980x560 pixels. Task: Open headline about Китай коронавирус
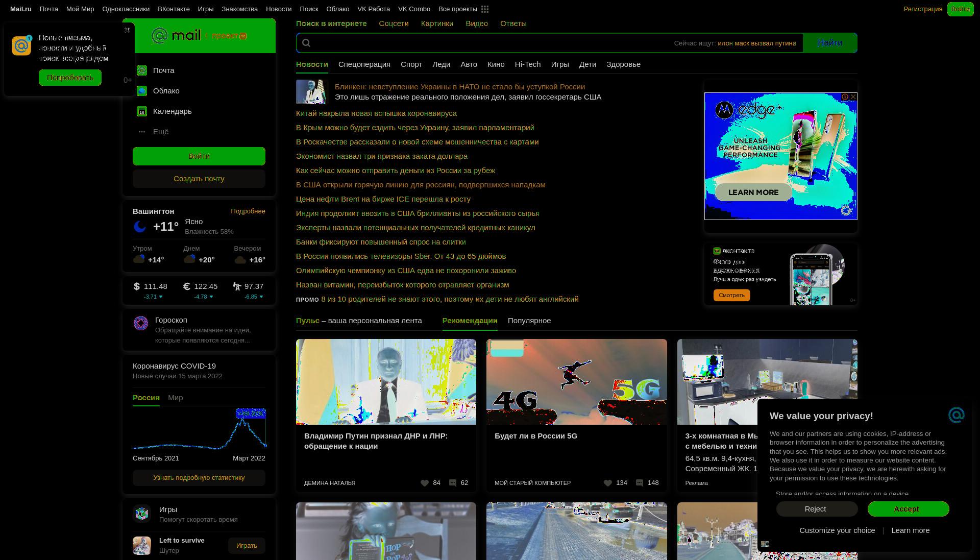[376, 113]
